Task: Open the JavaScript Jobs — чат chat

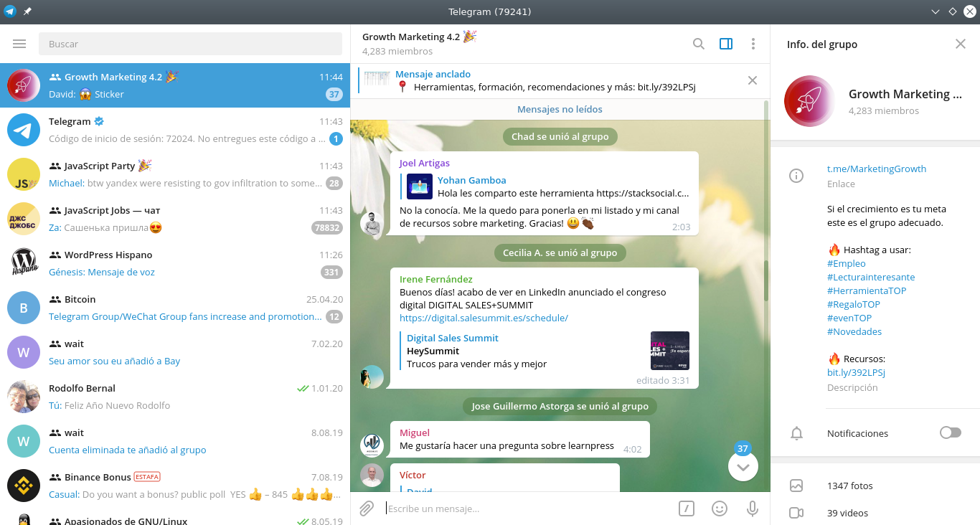Action: [x=175, y=219]
